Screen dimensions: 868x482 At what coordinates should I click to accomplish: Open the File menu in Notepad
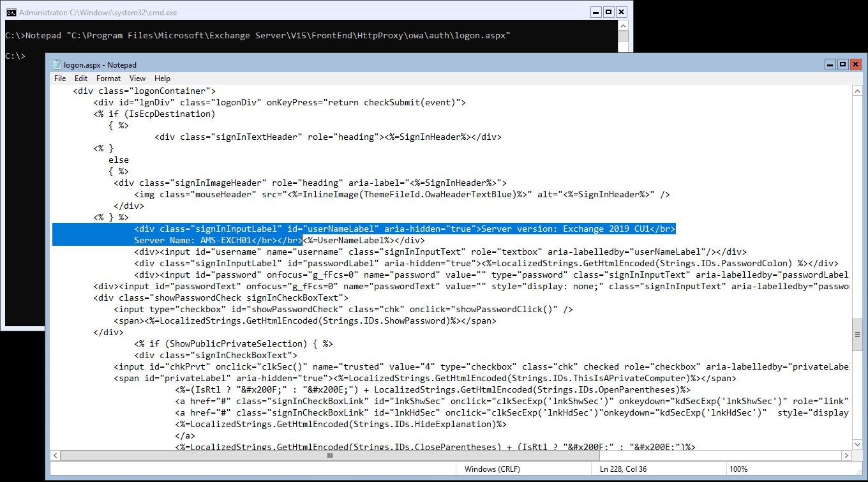pos(60,79)
